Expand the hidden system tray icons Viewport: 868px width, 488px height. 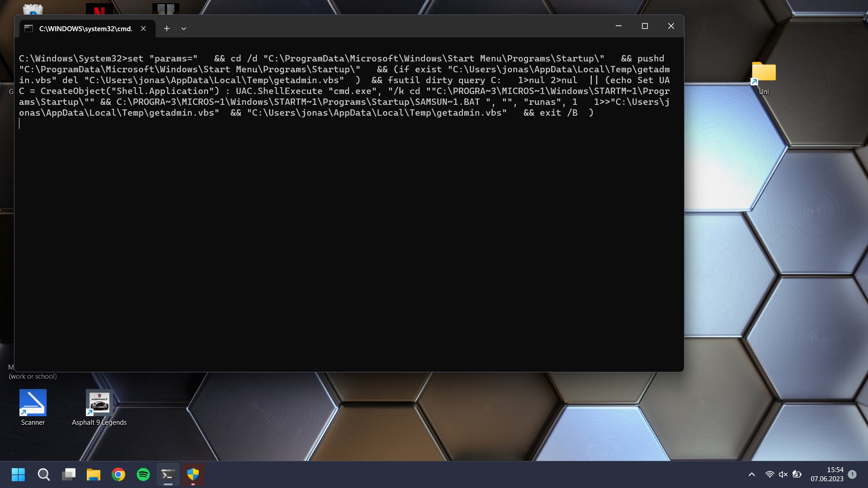click(x=752, y=474)
